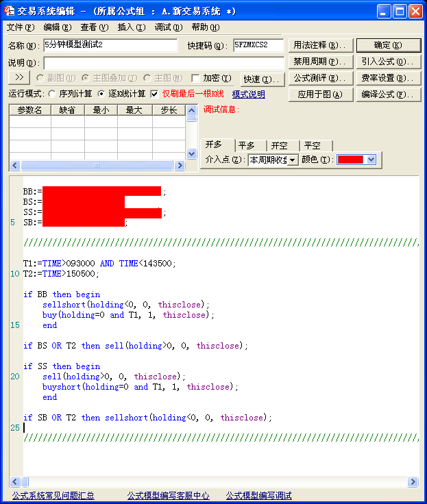427x504 pixels.
Task: Click the 最小 column header
Action: pyautogui.click(x=101, y=110)
